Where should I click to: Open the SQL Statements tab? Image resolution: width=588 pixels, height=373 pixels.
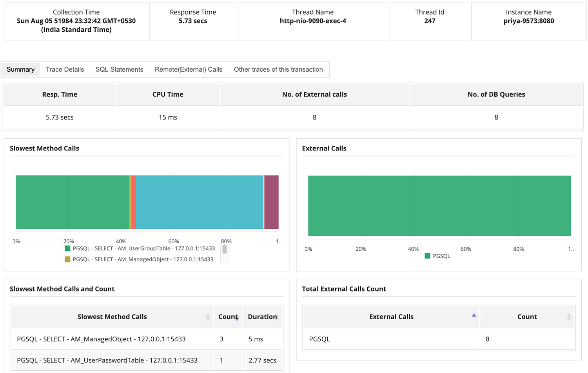click(x=119, y=69)
